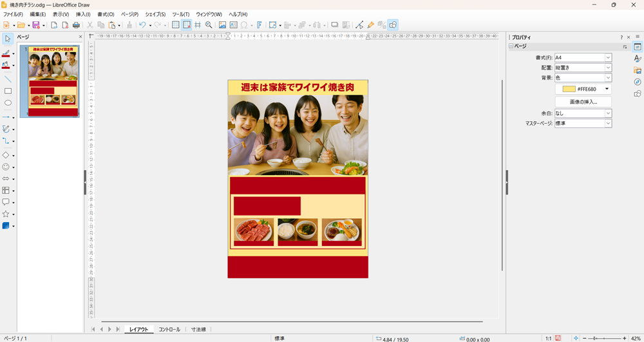
Task: Select the Basic Shapes diamond tool
Action: [6, 155]
